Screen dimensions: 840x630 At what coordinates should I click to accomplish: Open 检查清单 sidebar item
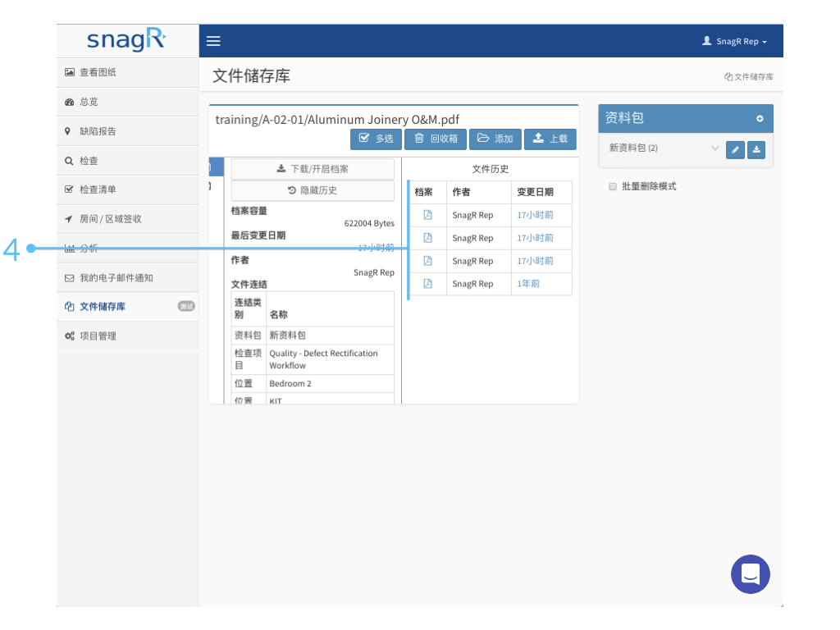point(127,189)
